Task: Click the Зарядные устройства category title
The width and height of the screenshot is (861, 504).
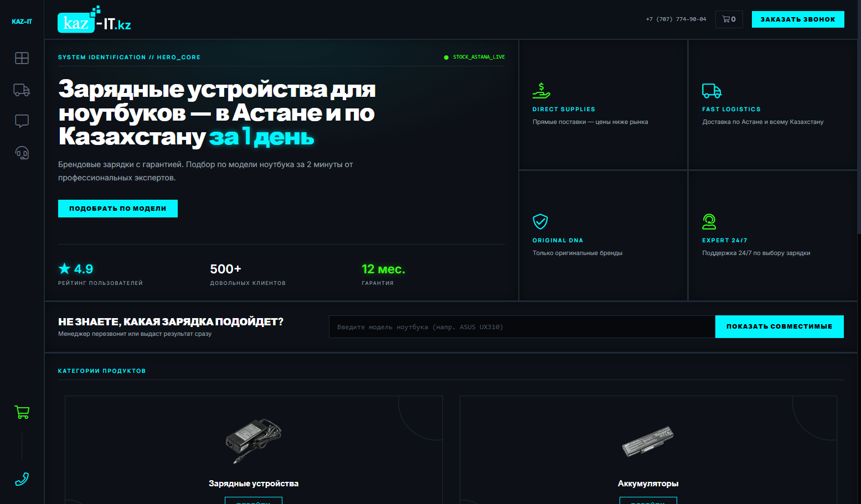Action: tap(254, 484)
